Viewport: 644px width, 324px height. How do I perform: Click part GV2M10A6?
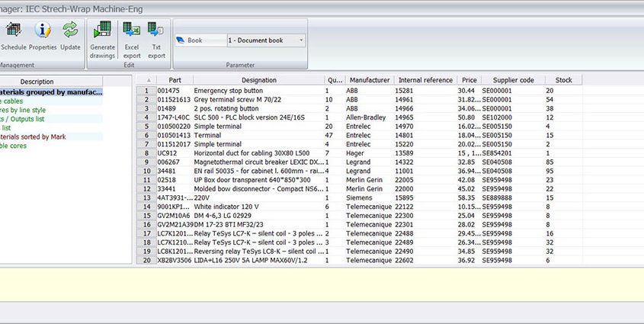(x=174, y=216)
